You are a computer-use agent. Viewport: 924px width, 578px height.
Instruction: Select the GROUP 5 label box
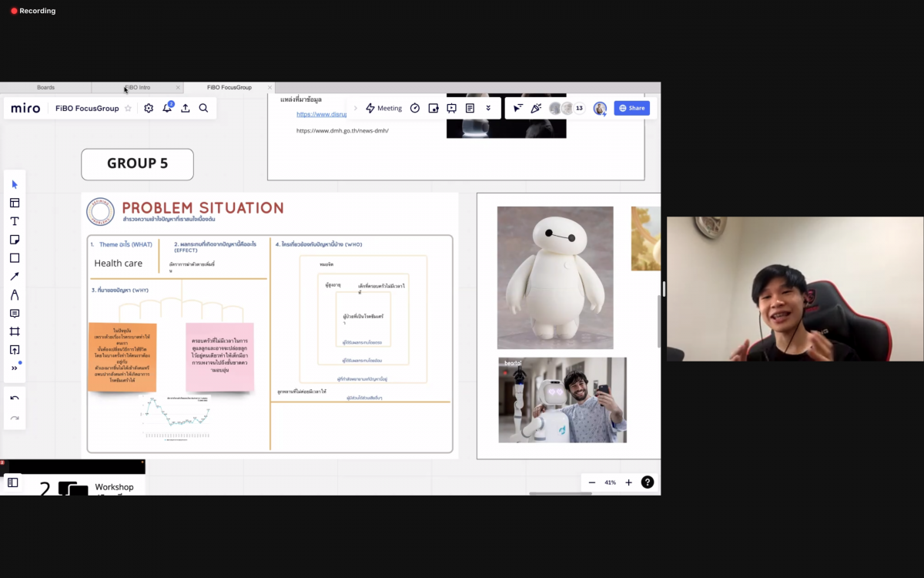click(x=137, y=164)
